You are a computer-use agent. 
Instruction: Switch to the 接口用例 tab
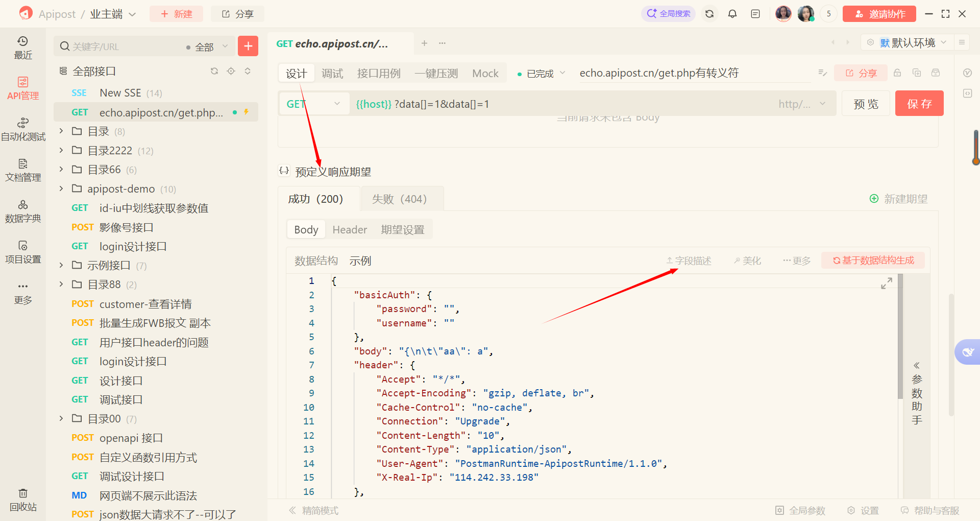tap(379, 74)
